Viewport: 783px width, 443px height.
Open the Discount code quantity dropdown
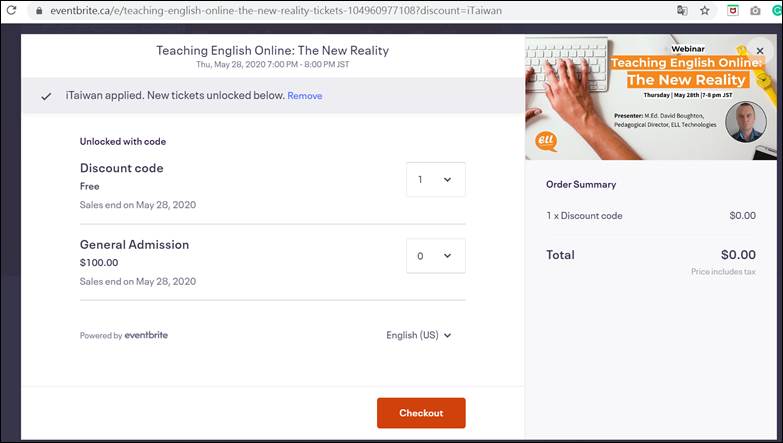[x=436, y=179]
